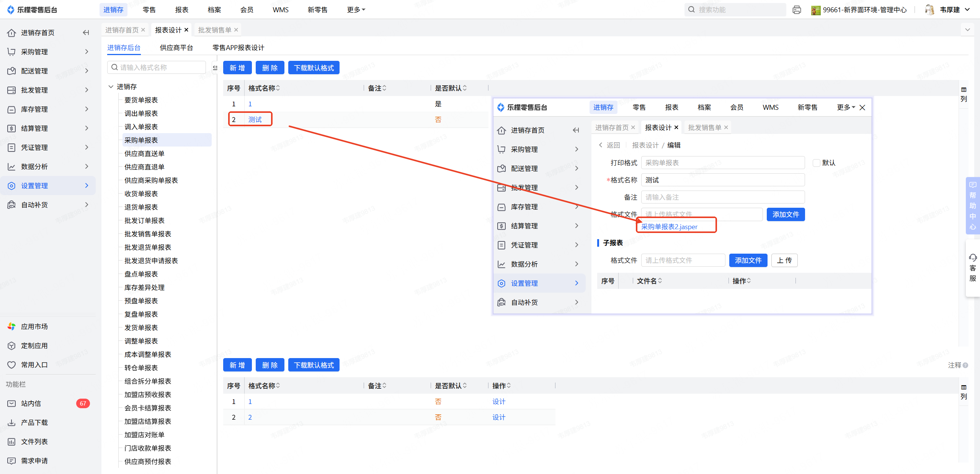Switch to the 供应商平台 tab
Viewport: 980px width, 474px height.
tap(176, 47)
